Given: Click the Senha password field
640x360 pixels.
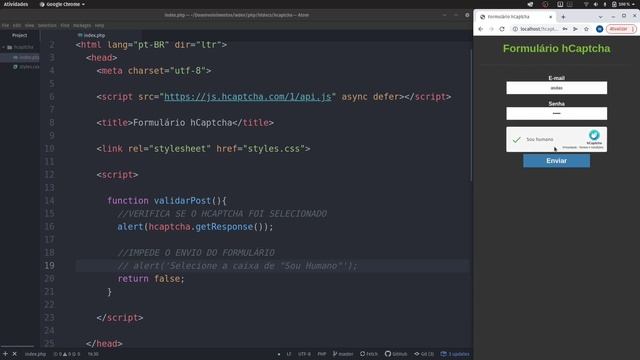Looking at the screenshot, I should [556, 113].
